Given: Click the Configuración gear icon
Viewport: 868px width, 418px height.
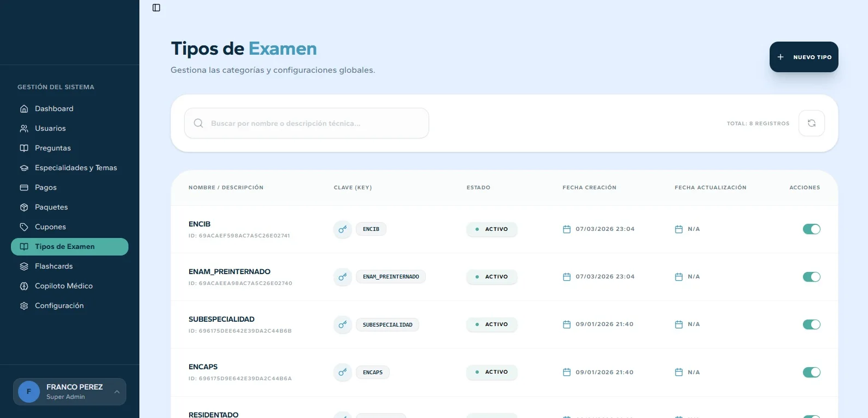Looking at the screenshot, I should 24,305.
